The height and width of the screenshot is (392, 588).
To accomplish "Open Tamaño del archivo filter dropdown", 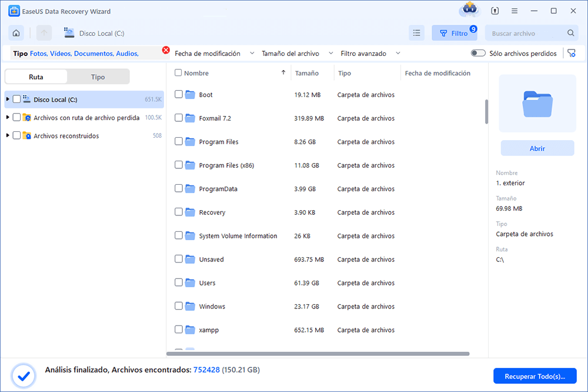I will [298, 54].
